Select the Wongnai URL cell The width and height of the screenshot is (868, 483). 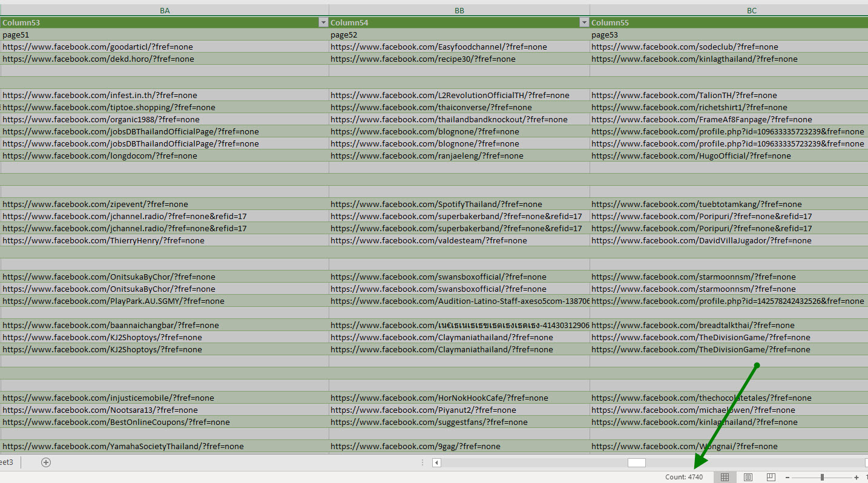[x=729, y=446]
